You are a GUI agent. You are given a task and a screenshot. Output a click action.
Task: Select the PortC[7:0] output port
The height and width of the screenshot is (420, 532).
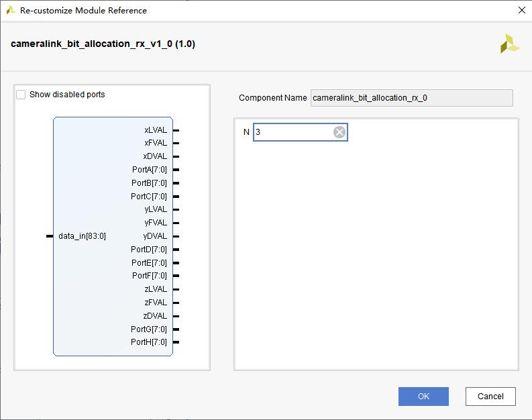tap(149, 197)
